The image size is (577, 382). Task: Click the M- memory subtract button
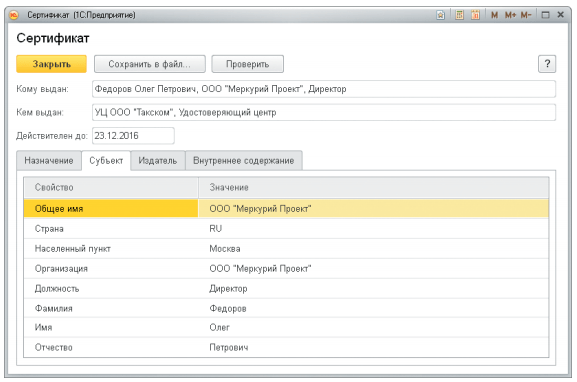pyautogui.click(x=526, y=15)
